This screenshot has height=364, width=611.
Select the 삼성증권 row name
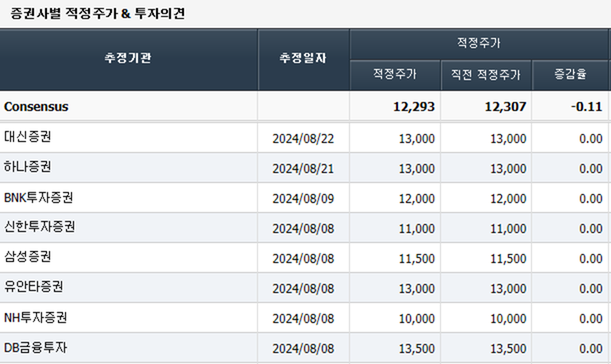[x=28, y=257]
